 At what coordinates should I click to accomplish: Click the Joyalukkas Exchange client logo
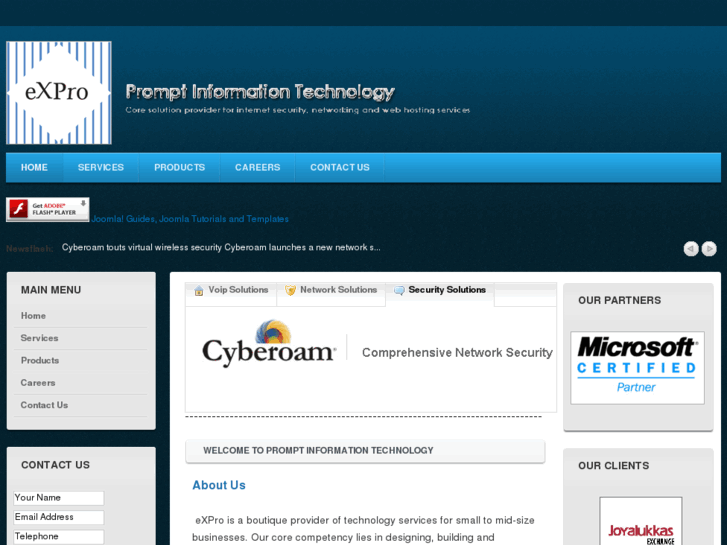[641, 521]
